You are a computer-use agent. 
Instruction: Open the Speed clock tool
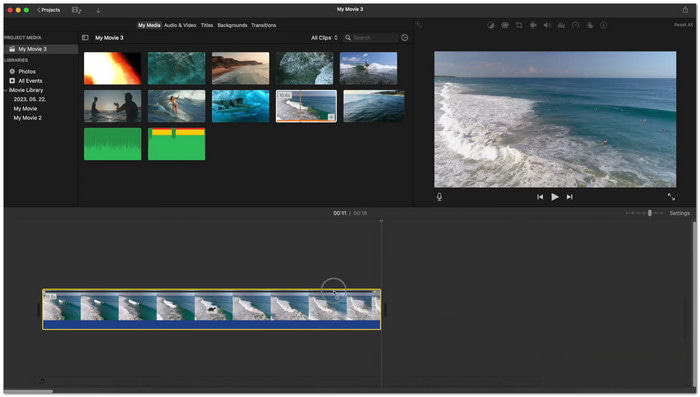pyautogui.click(x=575, y=25)
